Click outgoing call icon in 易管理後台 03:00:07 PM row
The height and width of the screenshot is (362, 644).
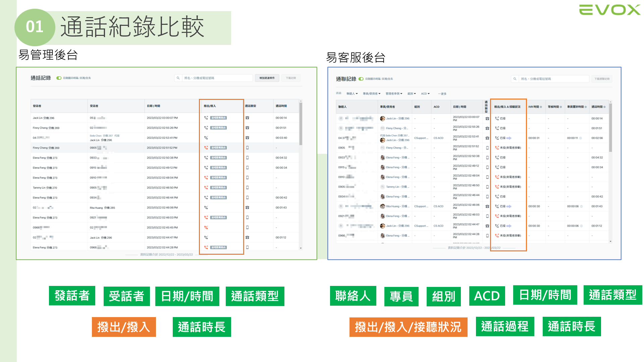point(206,118)
